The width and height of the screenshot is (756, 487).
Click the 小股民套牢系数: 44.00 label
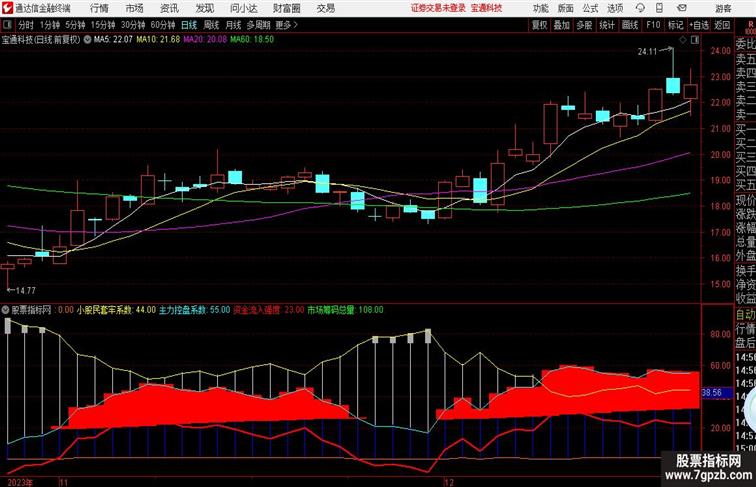pyautogui.click(x=116, y=310)
